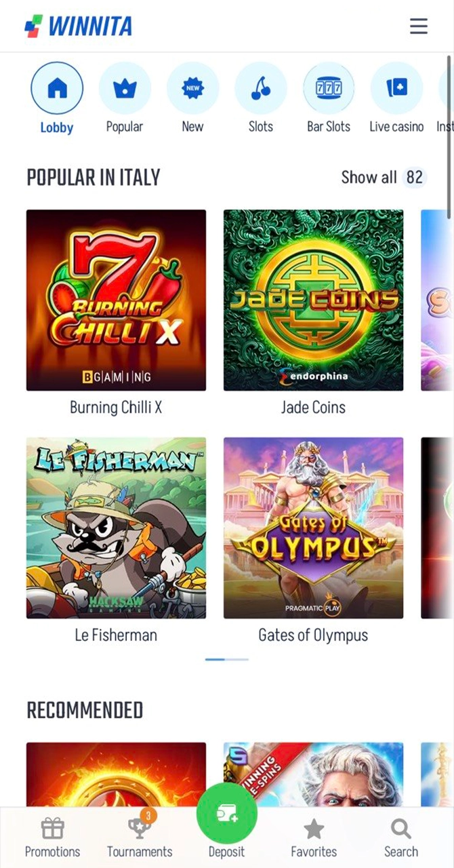The width and height of the screenshot is (454, 868).
Task: Show all Popular in Italy games
Action: [x=384, y=178]
